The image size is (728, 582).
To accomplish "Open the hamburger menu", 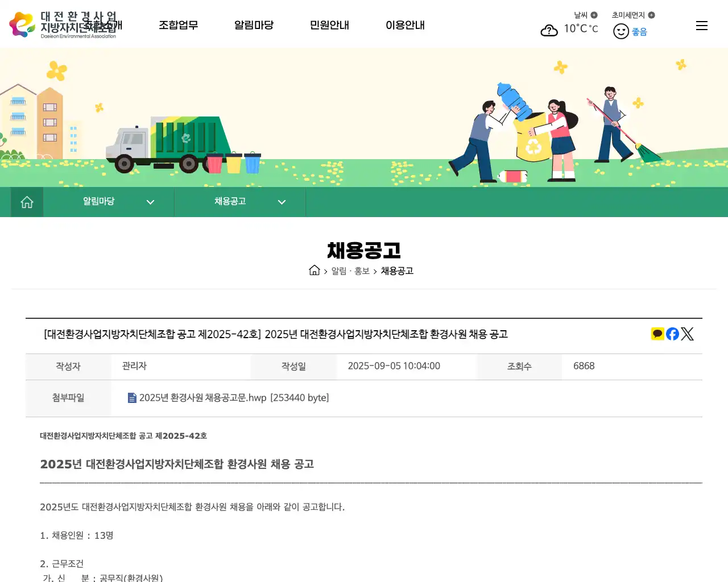I will [x=701, y=25].
